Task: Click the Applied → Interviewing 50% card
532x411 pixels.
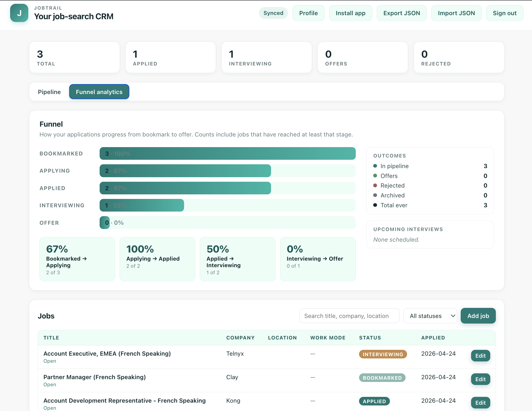Action: [x=238, y=259]
